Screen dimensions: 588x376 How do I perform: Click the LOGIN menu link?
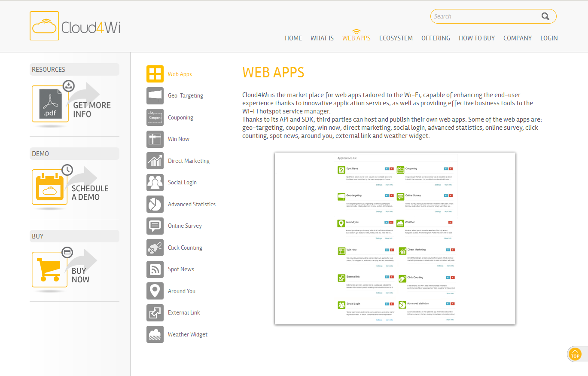point(549,38)
